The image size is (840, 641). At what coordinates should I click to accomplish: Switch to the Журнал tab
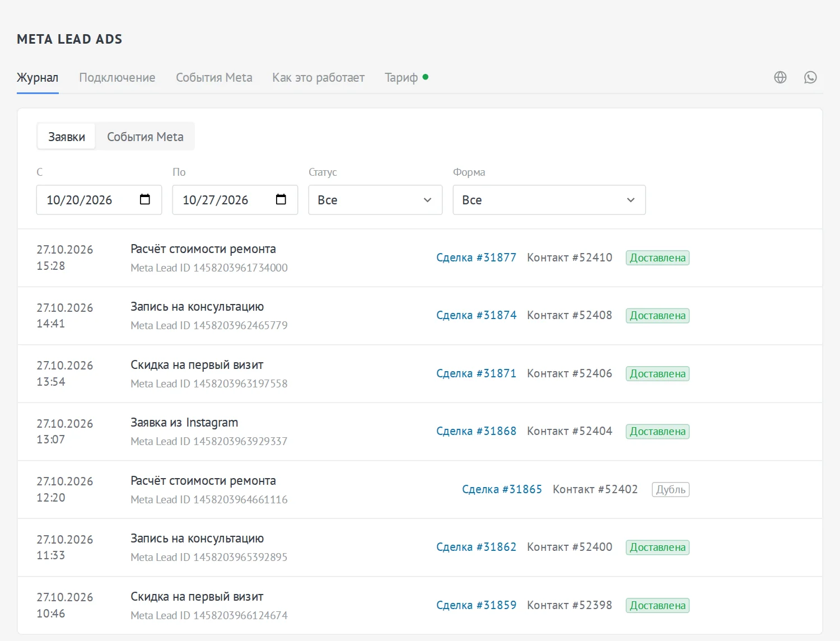click(38, 78)
